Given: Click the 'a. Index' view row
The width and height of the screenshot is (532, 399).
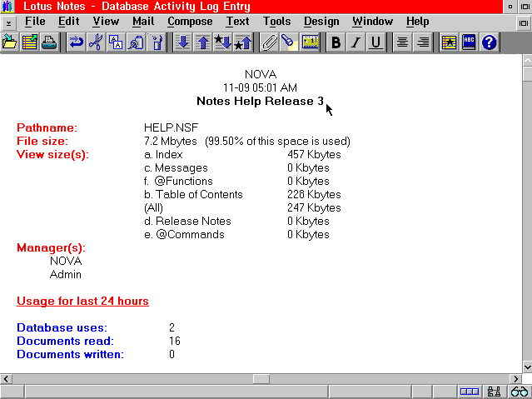Looking at the screenshot, I should pos(163,154).
